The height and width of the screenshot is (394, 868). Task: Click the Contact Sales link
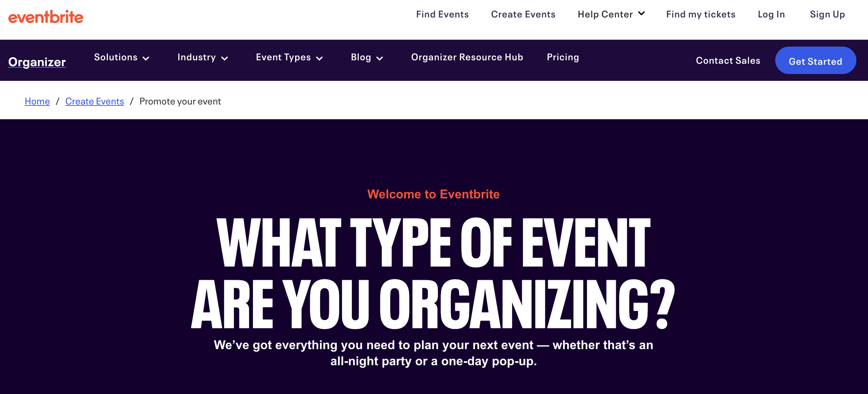[728, 60]
